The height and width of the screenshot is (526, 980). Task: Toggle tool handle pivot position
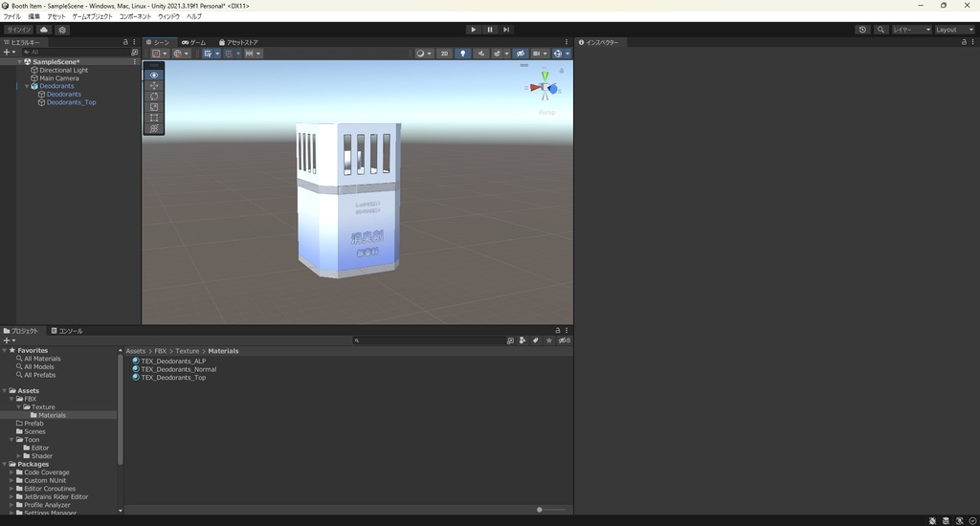click(x=160, y=54)
